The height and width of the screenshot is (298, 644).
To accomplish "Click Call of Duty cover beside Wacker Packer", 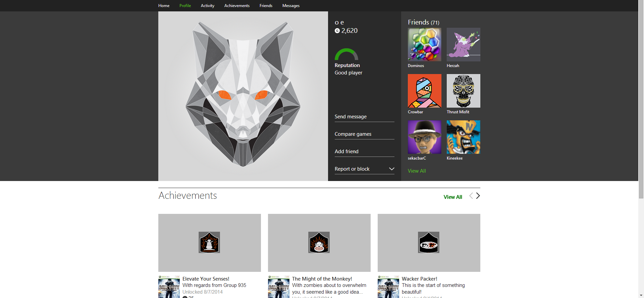I will click(388, 287).
